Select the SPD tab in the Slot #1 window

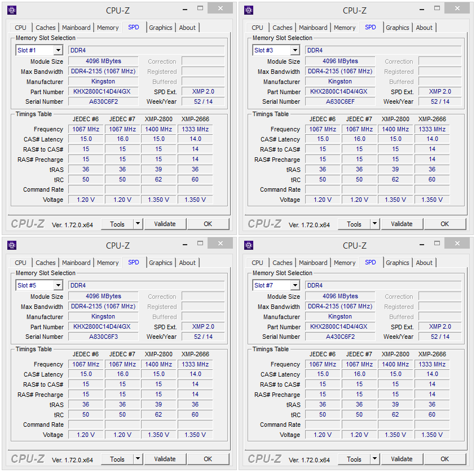coord(134,27)
